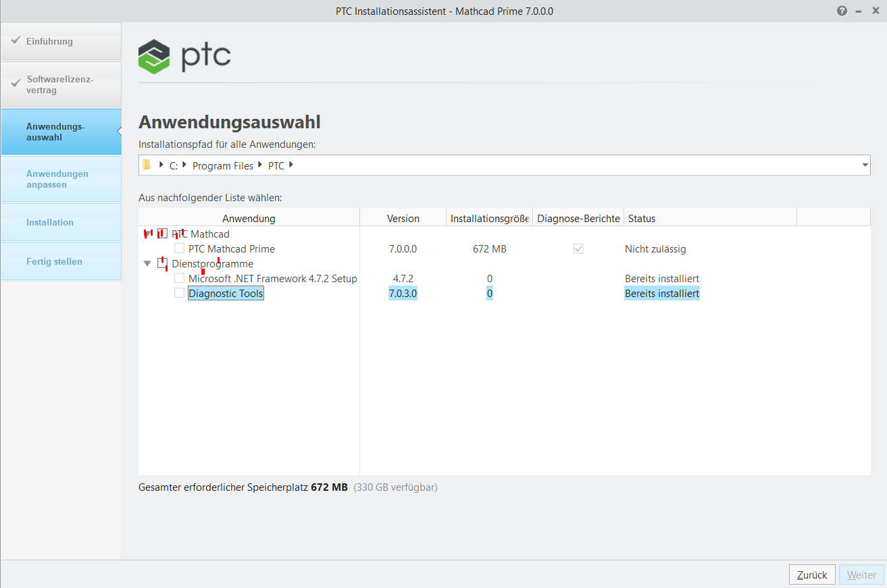The image size is (887, 588).
Task: Click the PTC logo
Action: [184, 57]
